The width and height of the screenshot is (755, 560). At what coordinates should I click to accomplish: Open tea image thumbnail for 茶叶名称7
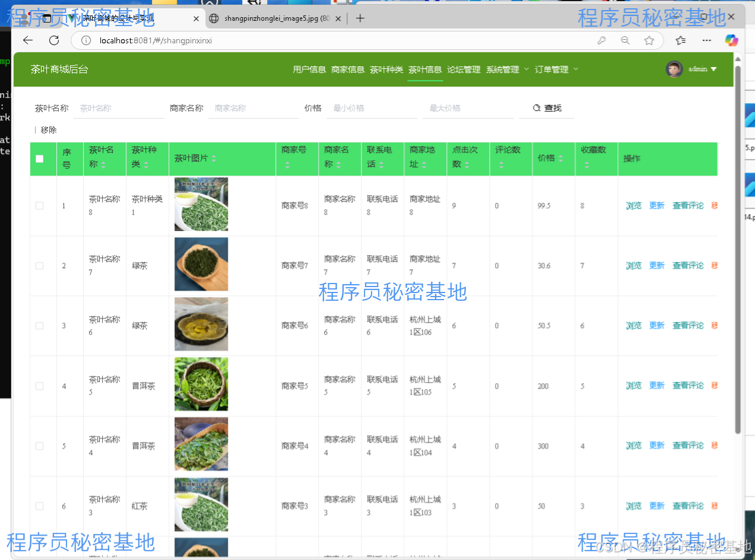(201, 265)
